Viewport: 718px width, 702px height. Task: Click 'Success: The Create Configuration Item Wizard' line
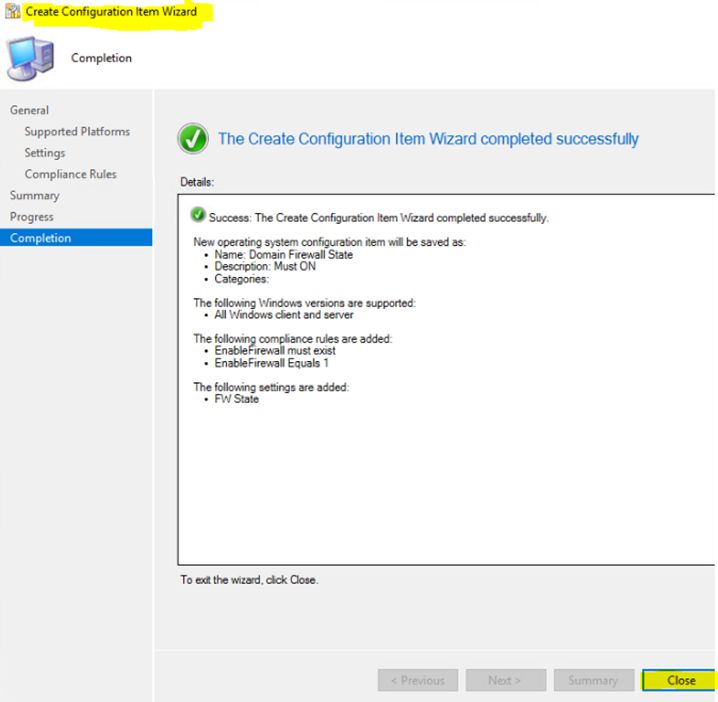[x=378, y=218]
